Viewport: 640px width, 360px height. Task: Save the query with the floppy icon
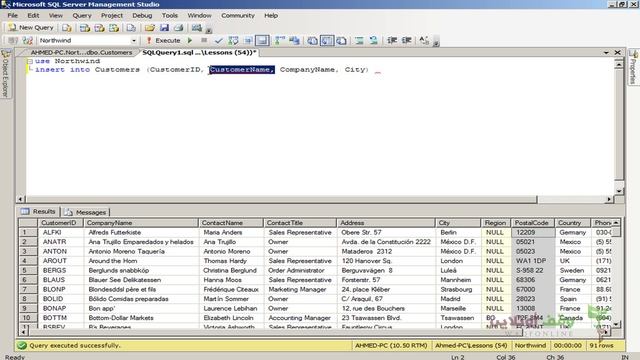tap(164, 28)
